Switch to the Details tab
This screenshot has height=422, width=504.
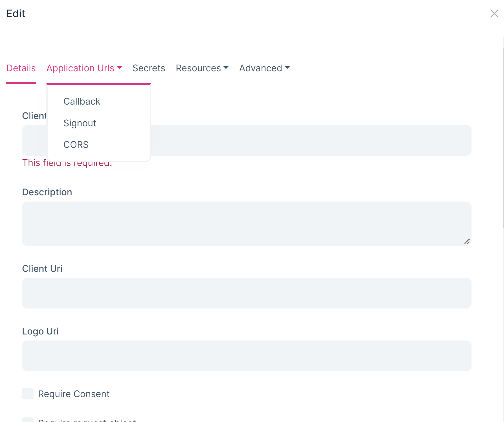pos(21,68)
